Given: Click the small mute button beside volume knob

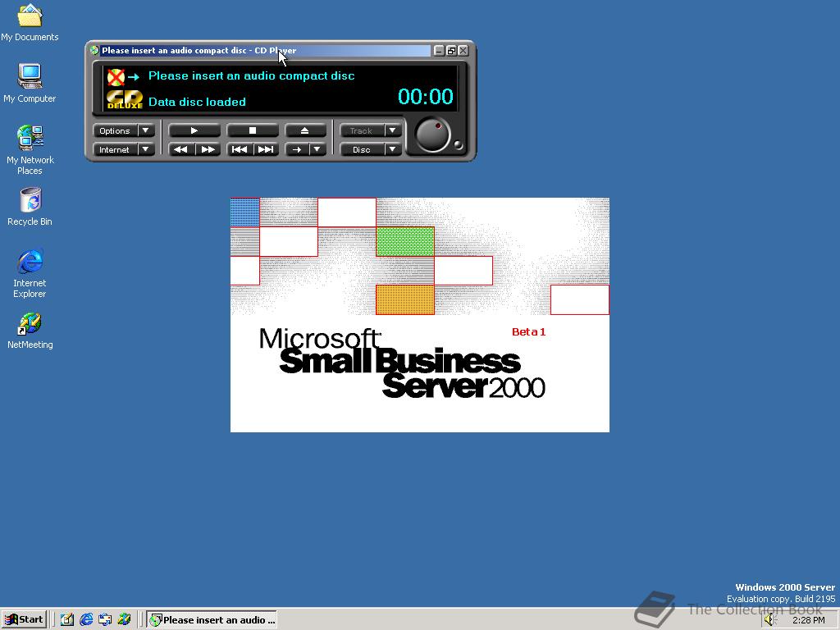Looking at the screenshot, I should (458, 144).
